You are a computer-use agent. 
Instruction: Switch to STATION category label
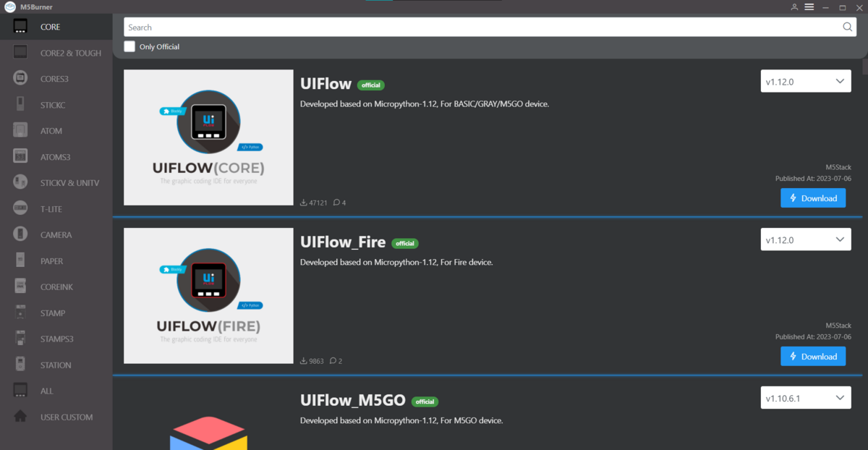[x=56, y=365]
